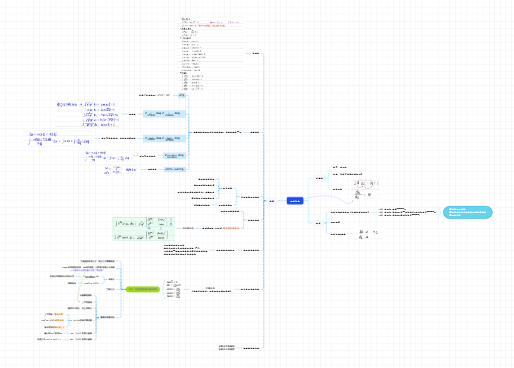Select the top blue handwritten formula list image
Image resolution: width=514 pixels, height=368 pixels.
88,114
